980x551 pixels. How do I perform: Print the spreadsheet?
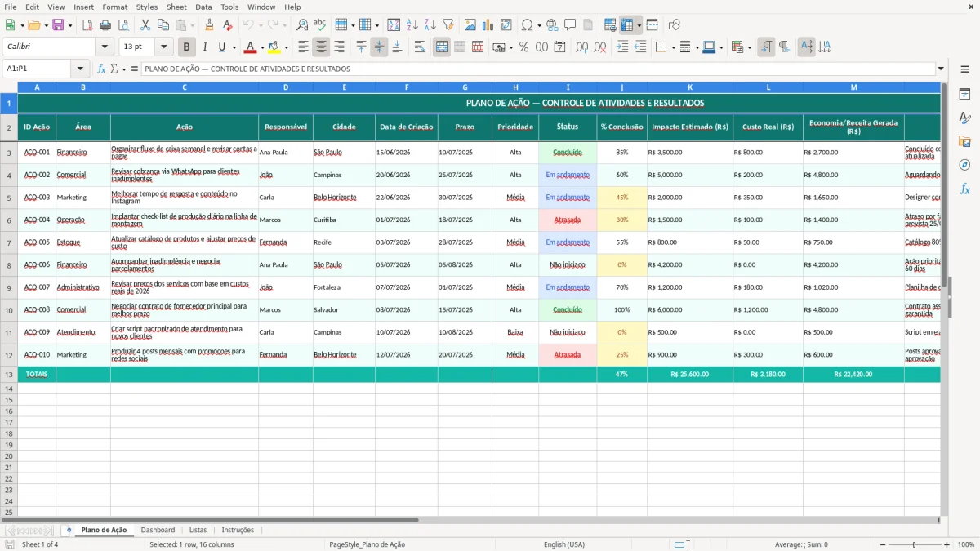pos(105,25)
